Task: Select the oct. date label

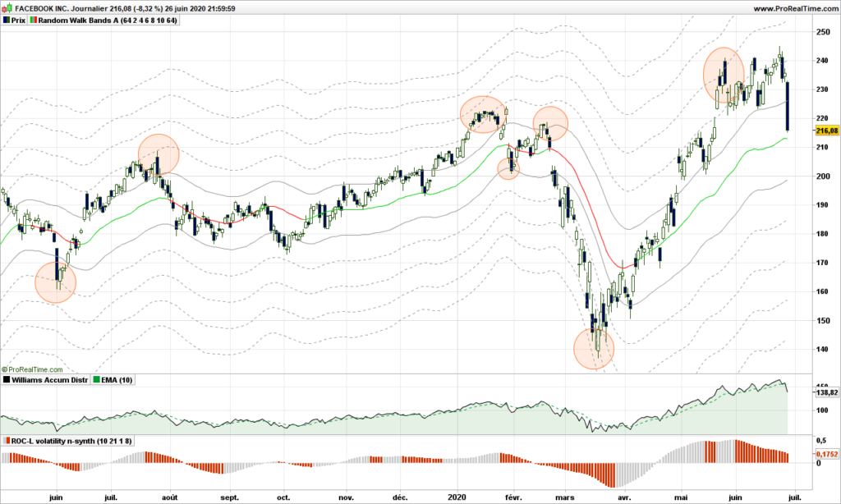Action: tap(283, 497)
